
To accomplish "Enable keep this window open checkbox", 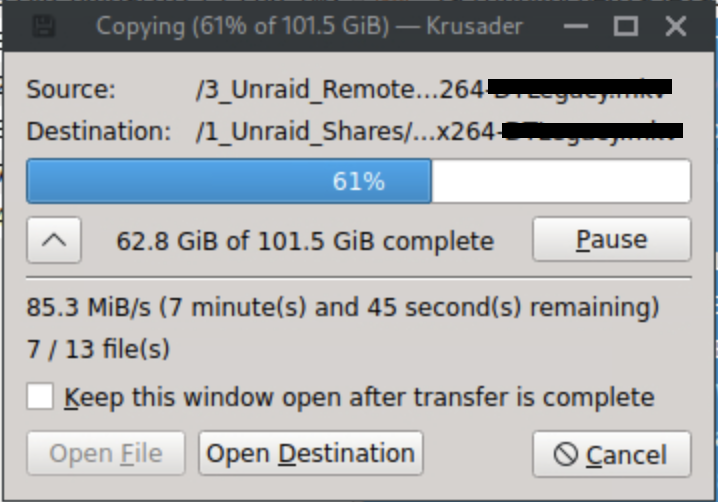I will point(40,396).
